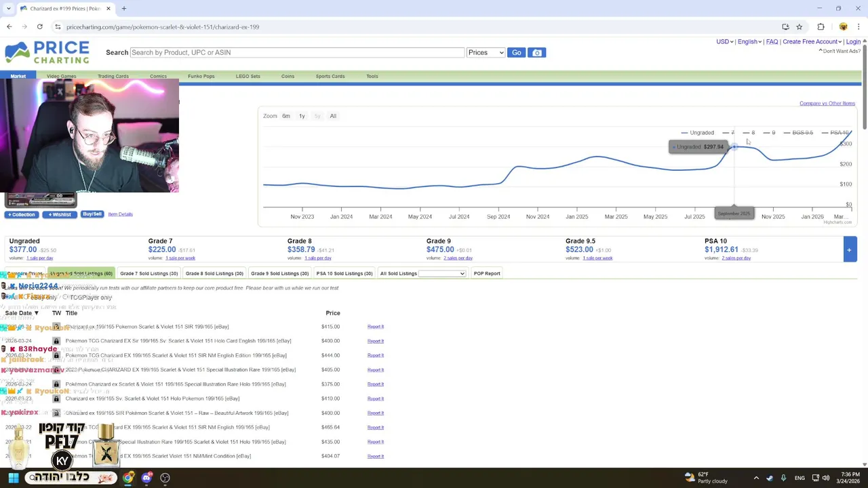Toggle the BGS 9.5 series in chart legend
868x488 pixels.
tap(798, 133)
